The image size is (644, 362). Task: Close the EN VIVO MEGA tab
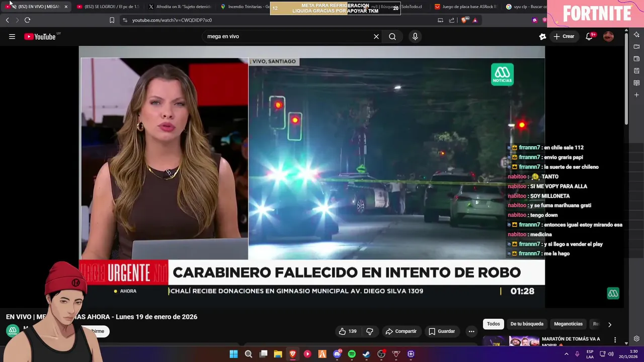[x=66, y=7]
